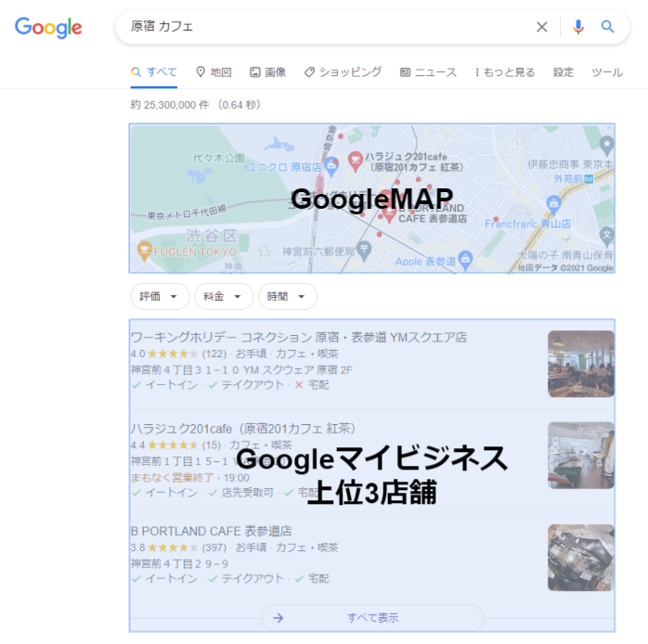Click the Google logo
648x644 pixels.
[x=48, y=28]
